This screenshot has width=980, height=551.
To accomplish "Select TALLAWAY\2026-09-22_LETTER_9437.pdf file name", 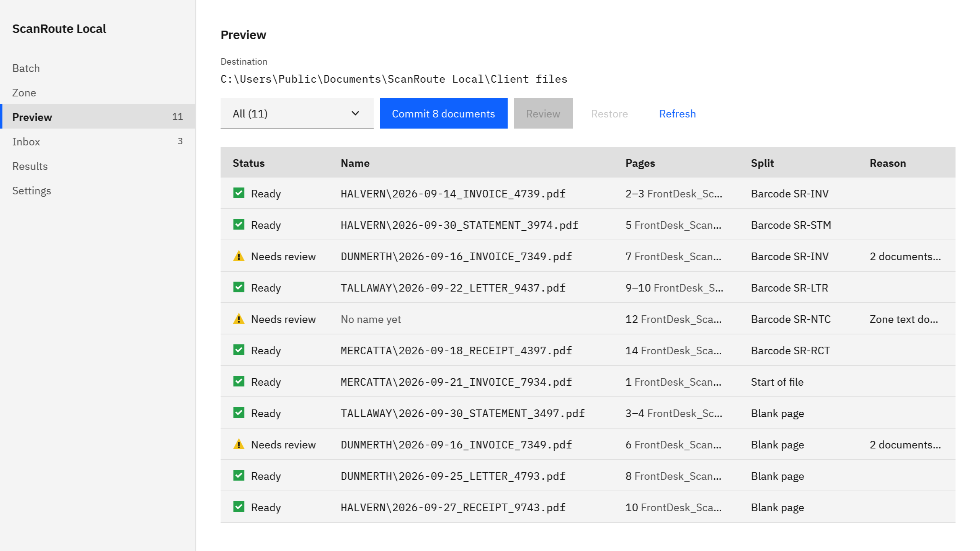I will coord(453,288).
